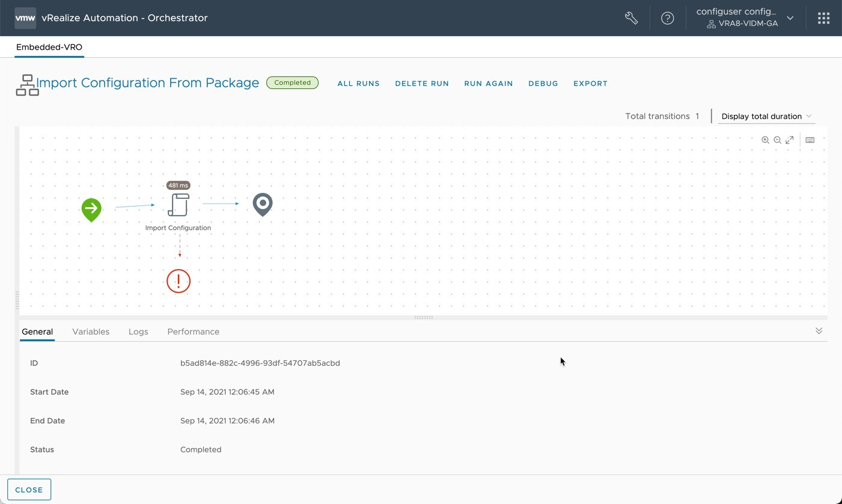Select the green start node
Viewport: 842px width, 504px height.
pyautogui.click(x=91, y=210)
